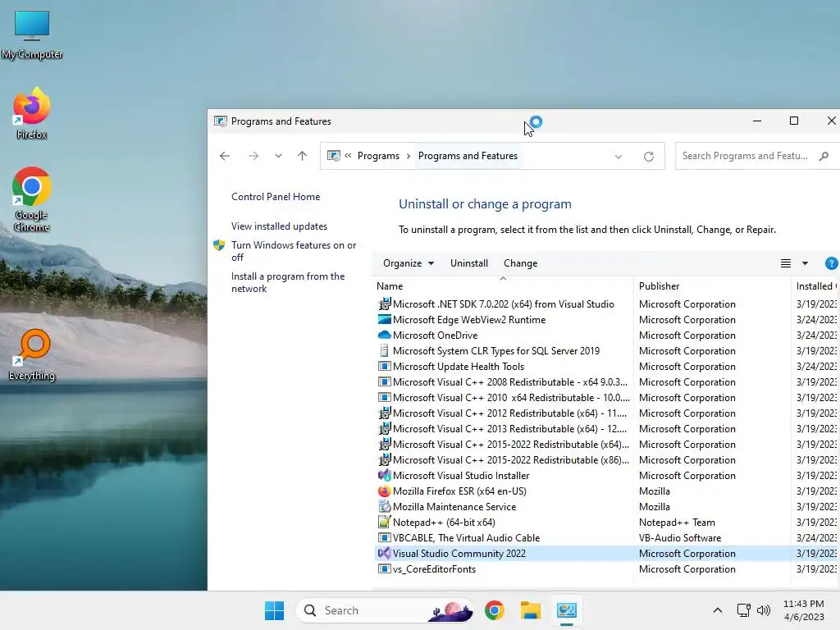Show hidden tray icons chevron
The image size is (840, 630).
click(x=717, y=610)
